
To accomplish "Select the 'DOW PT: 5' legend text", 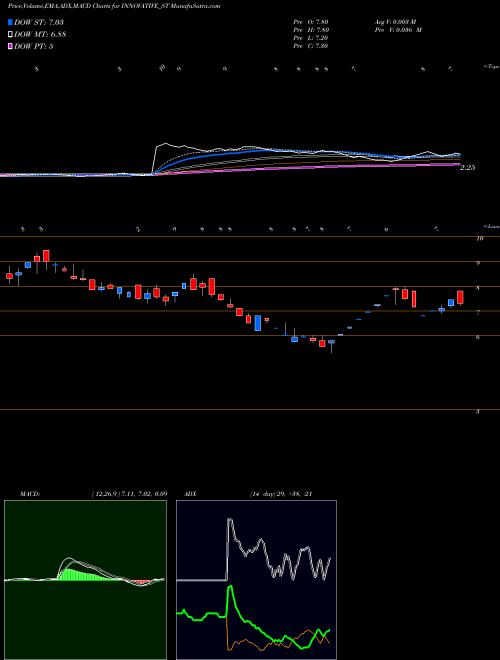I will tap(34, 46).
